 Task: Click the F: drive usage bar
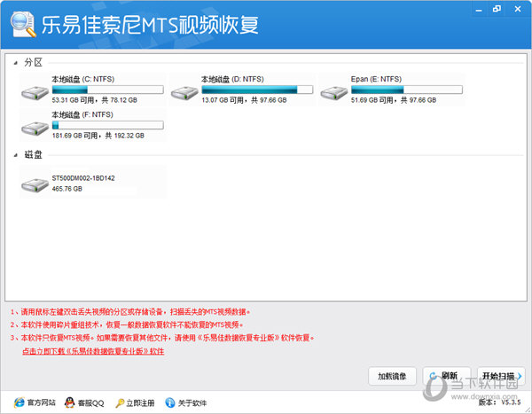pos(108,125)
